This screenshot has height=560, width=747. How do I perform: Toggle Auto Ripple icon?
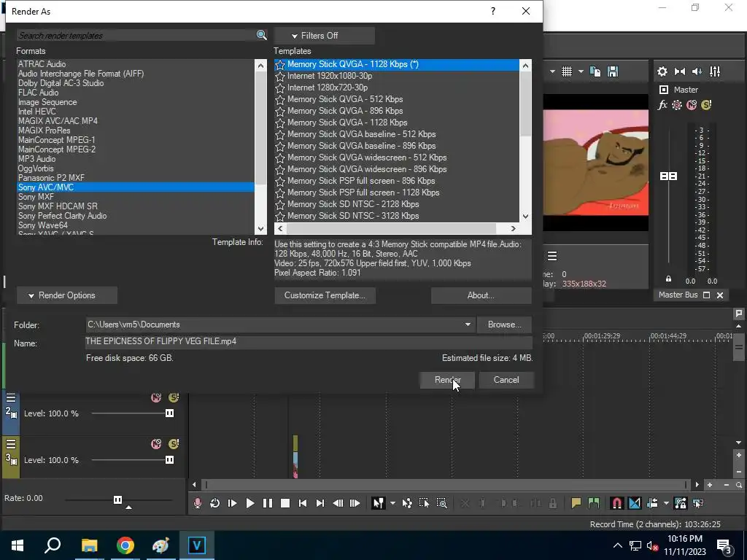[x=652, y=503]
